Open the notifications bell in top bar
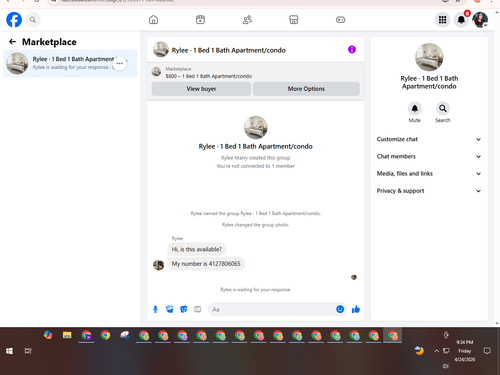The width and height of the screenshot is (500, 375). (x=461, y=20)
